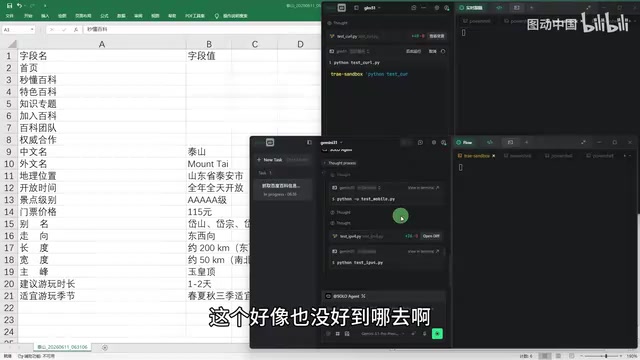
Task: Switch to the 数据 ribbon tab
Action: 121,16
